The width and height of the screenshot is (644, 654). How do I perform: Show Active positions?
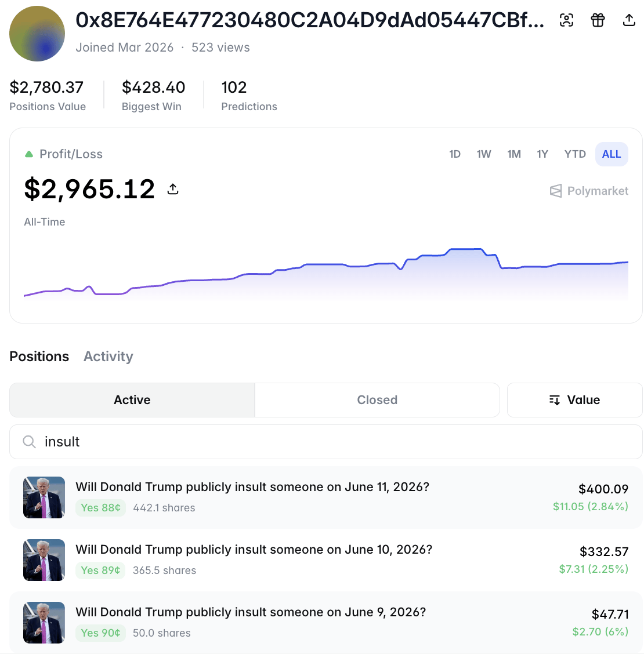[x=132, y=400]
